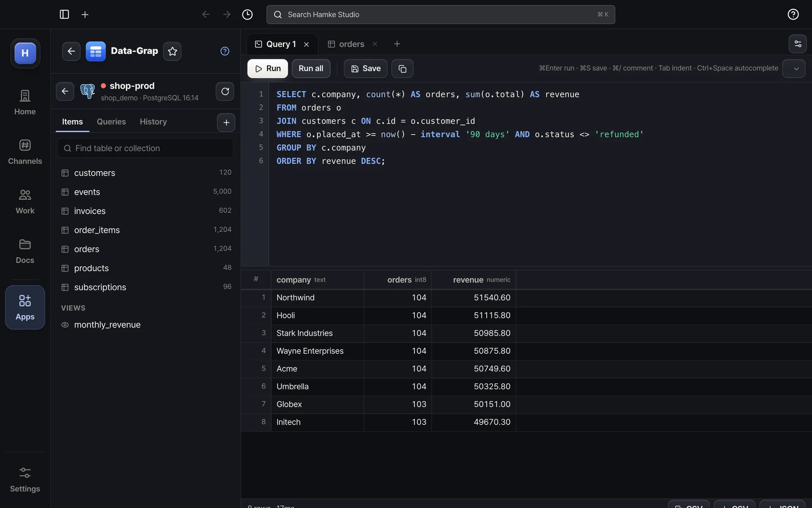The width and height of the screenshot is (812, 508).
Task: Click the new tab plus icon in top bar
Action: click(85, 14)
